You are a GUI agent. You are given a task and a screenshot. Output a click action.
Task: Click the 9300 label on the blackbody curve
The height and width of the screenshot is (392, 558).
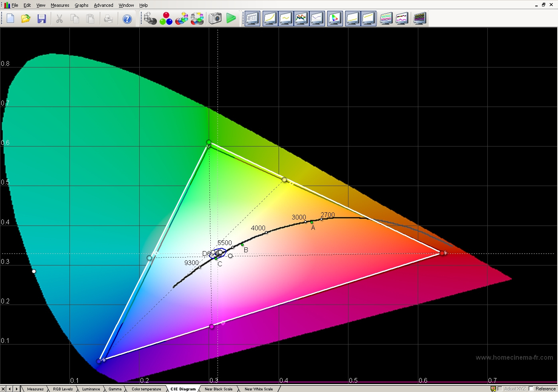(192, 263)
